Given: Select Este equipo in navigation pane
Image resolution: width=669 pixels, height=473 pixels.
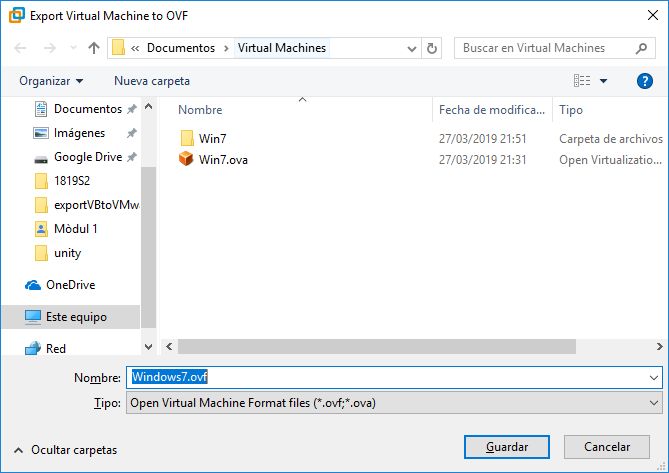Looking at the screenshot, I should pyautogui.click(x=75, y=317).
